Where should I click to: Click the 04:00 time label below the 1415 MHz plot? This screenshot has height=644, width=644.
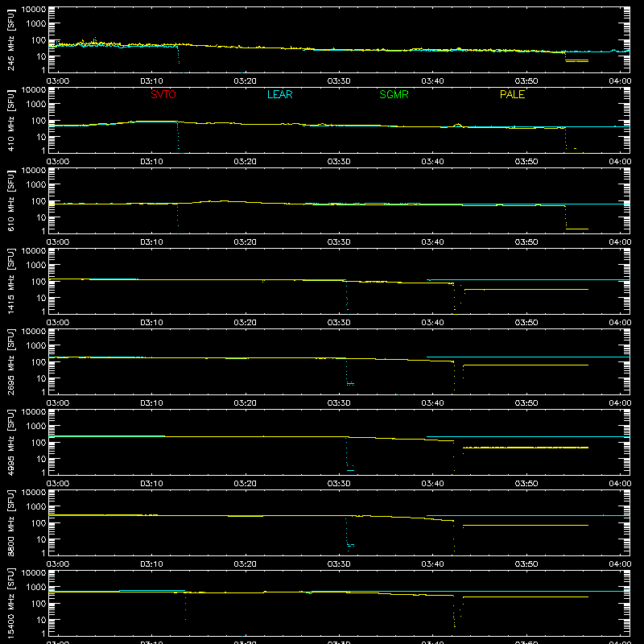(x=620, y=323)
